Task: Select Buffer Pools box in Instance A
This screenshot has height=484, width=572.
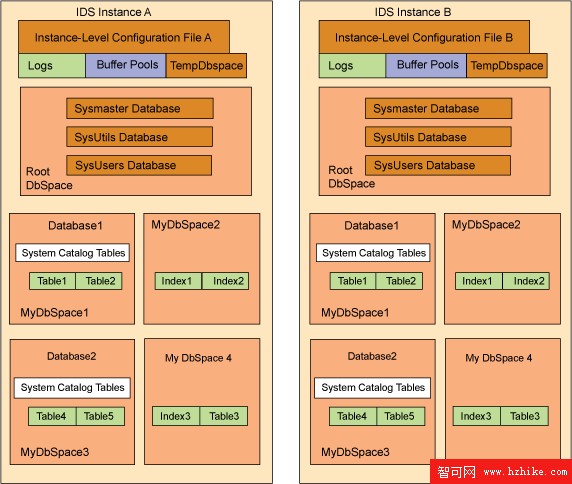Action: [126, 66]
